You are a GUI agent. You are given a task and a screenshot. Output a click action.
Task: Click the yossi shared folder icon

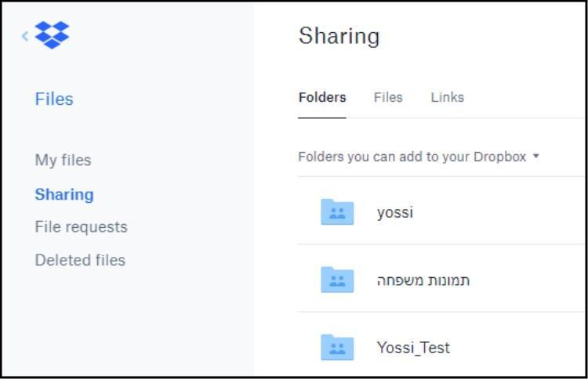(337, 212)
